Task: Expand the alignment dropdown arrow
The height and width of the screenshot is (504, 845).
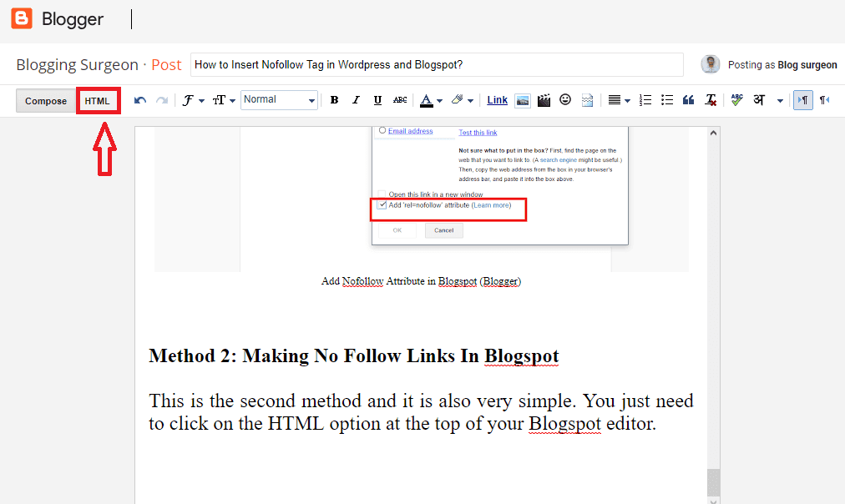Action: click(x=627, y=101)
